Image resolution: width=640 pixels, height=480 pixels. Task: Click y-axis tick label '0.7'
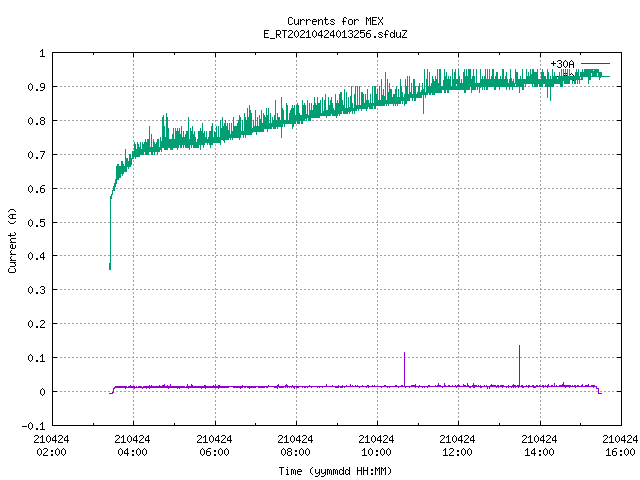point(36,155)
